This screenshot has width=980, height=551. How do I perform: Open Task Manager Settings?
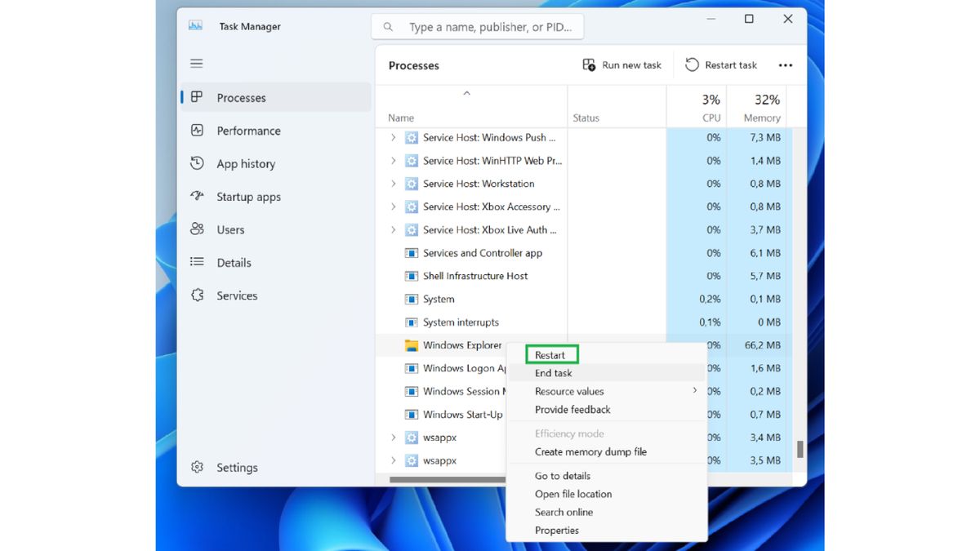tap(237, 467)
